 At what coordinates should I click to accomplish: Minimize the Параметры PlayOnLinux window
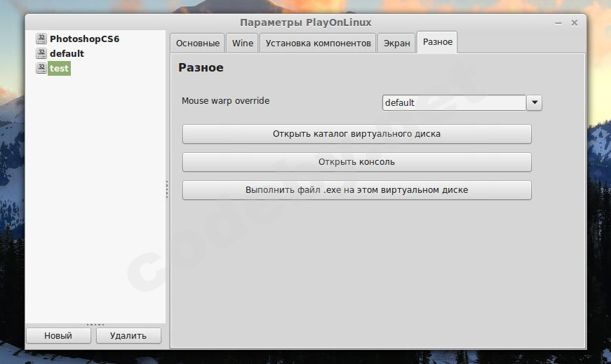tap(558, 23)
